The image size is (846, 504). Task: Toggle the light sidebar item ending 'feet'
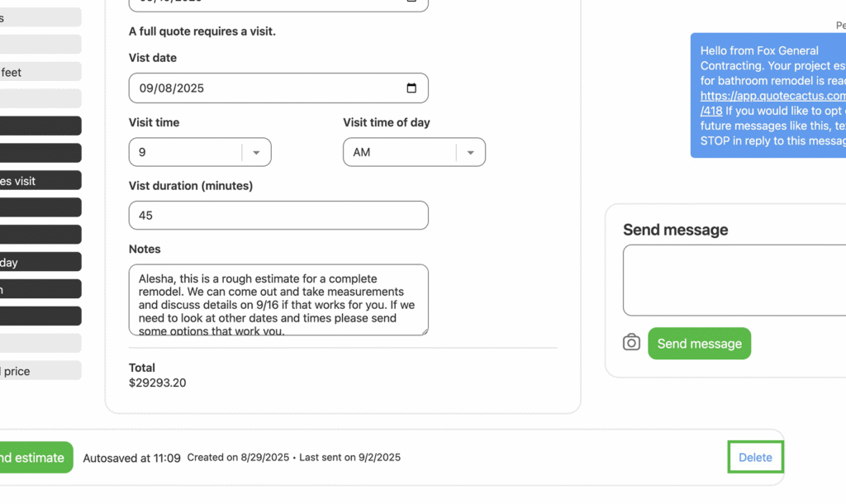(x=40, y=72)
